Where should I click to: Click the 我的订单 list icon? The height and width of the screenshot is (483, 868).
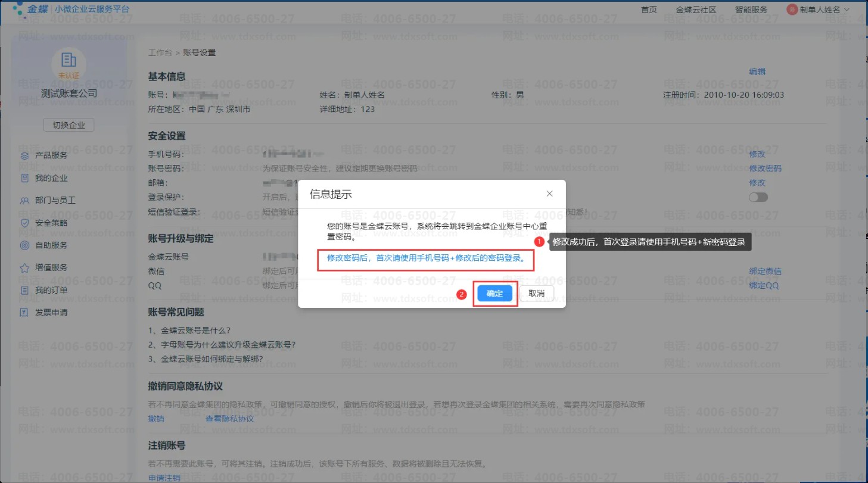(x=24, y=290)
